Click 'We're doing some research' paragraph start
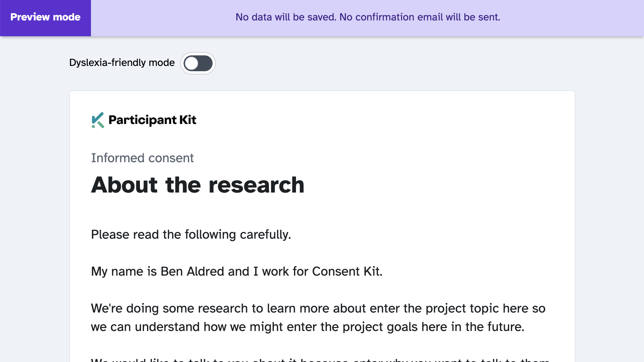644x362 pixels. (169, 308)
